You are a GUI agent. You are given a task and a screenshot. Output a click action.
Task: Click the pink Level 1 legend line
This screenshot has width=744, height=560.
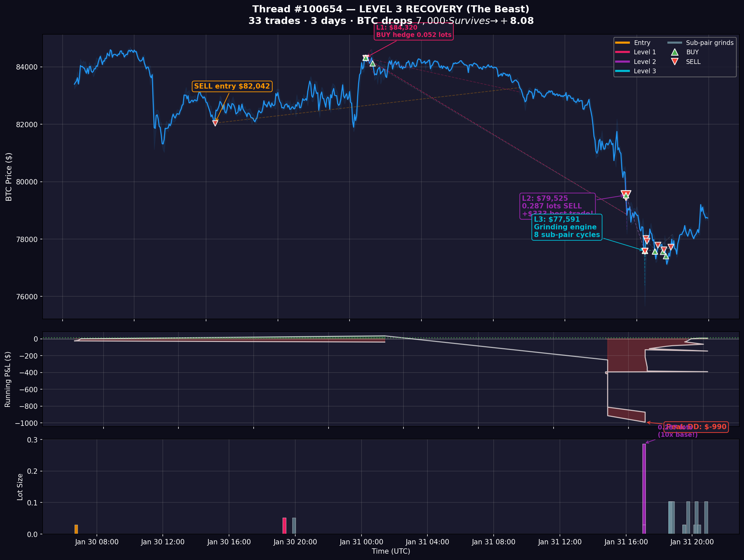tap(622, 52)
